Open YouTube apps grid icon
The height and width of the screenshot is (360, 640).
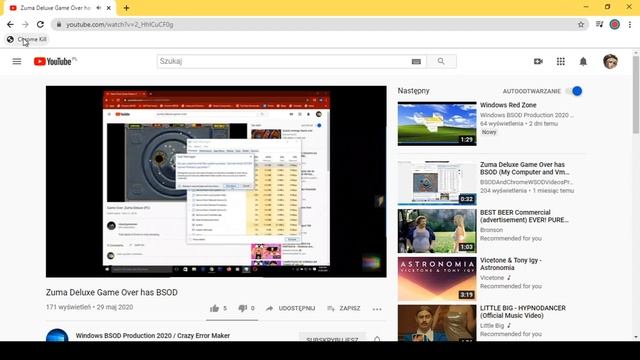[x=561, y=61]
